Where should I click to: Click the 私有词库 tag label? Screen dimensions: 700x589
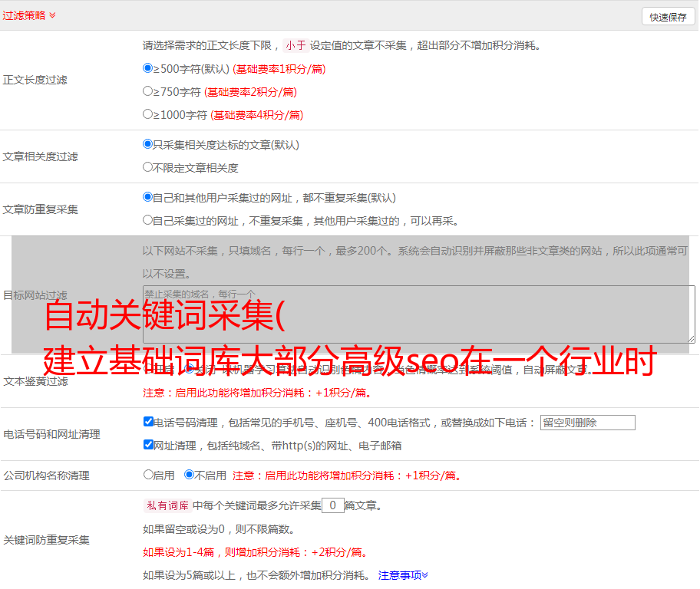(166, 505)
